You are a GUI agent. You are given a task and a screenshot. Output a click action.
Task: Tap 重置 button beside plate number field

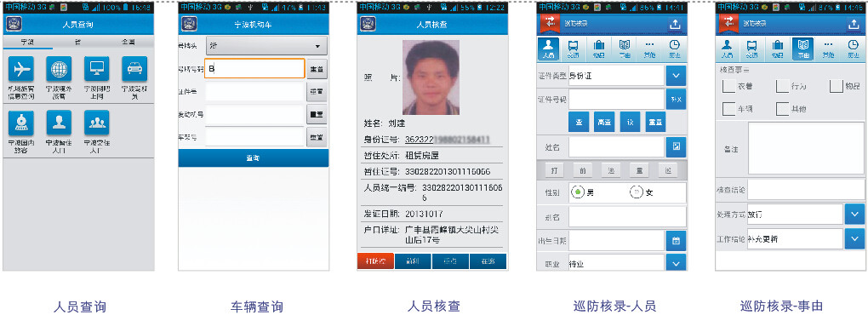[x=317, y=68]
